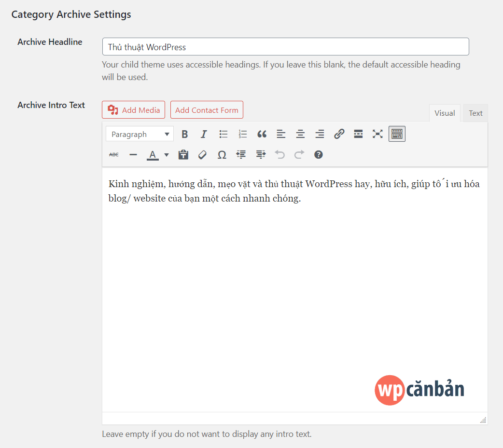
Task: Increase indent of the paragraph
Action: [261, 155]
